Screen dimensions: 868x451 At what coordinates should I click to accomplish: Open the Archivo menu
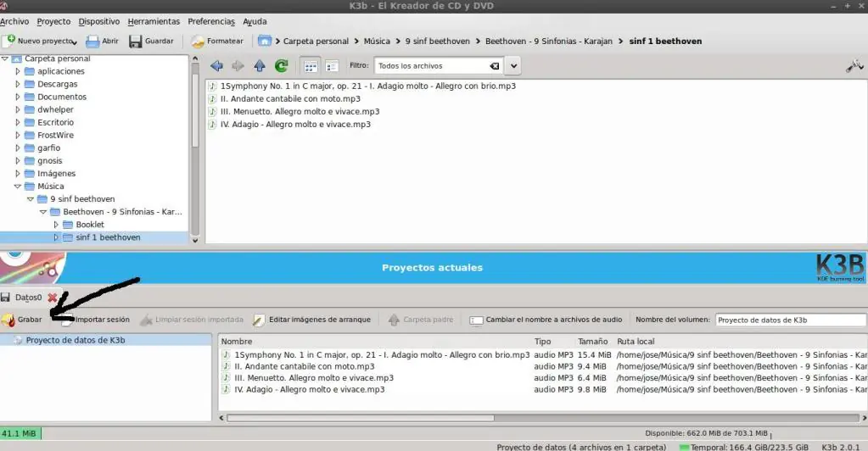14,21
